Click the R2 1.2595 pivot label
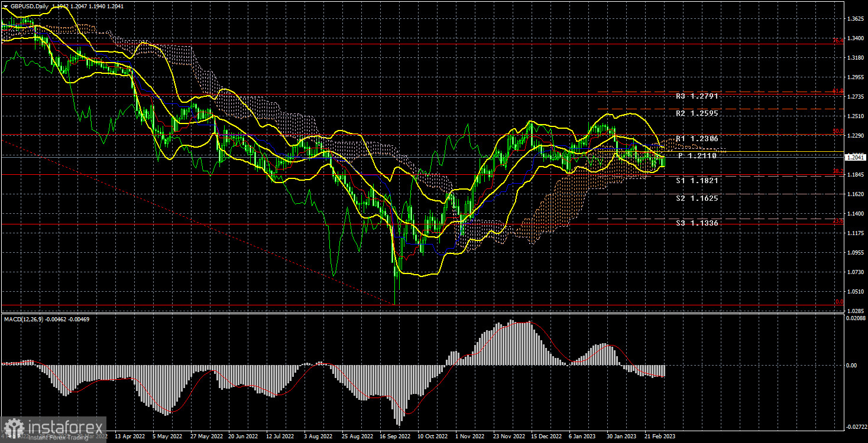 coord(697,113)
